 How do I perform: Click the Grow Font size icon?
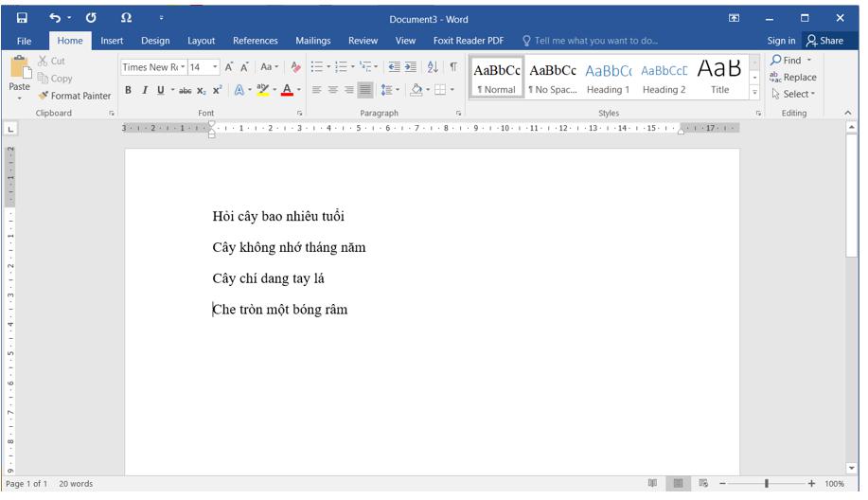229,67
